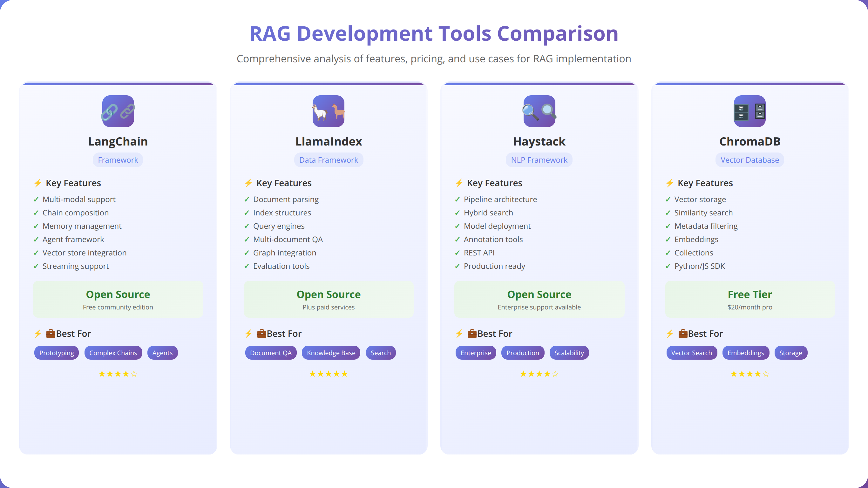Image resolution: width=868 pixels, height=488 pixels.
Task: Click the Vector Database badge
Action: 750,160
